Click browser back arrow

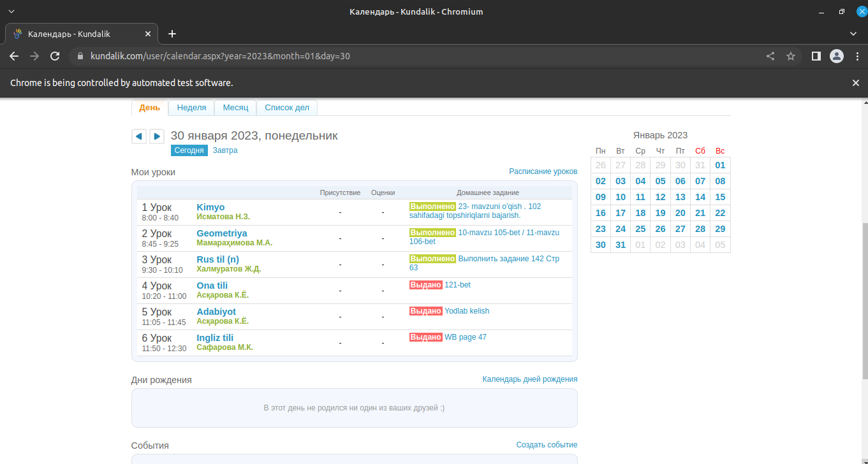[x=14, y=56]
